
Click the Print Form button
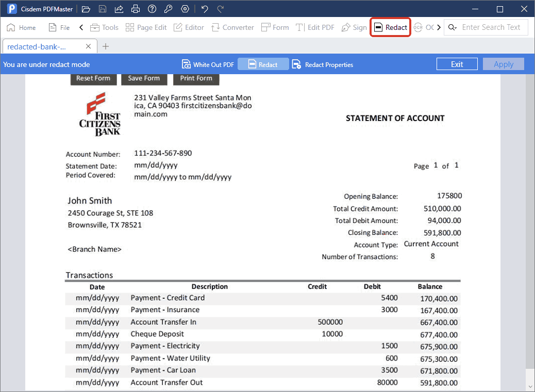[x=196, y=78]
